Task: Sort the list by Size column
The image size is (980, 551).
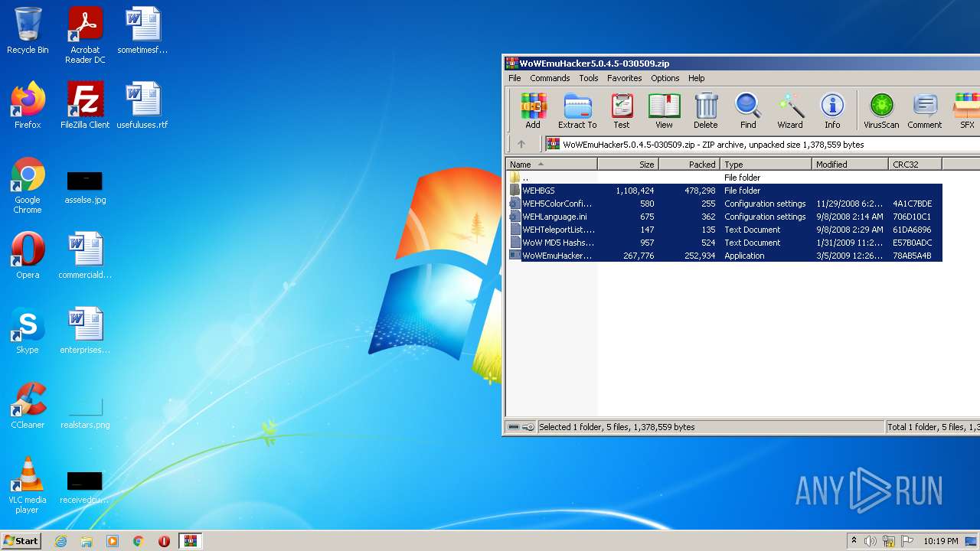Action: (x=628, y=164)
